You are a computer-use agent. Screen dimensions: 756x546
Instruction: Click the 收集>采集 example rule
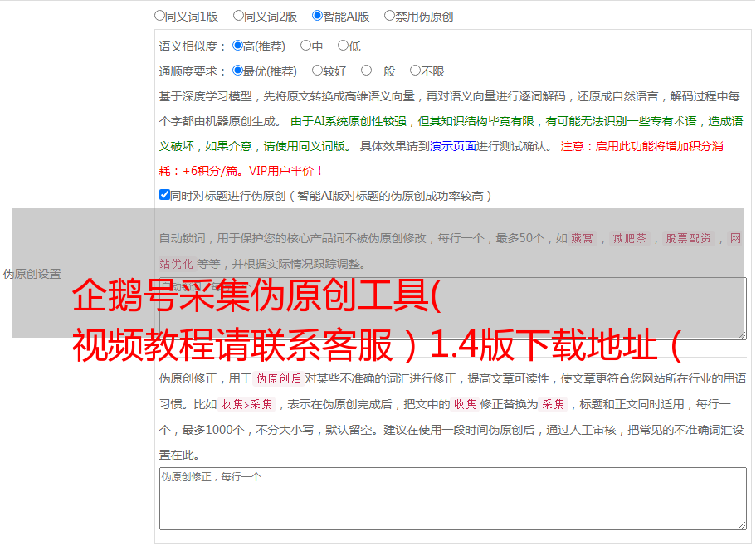pyautogui.click(x=246, y=404)
